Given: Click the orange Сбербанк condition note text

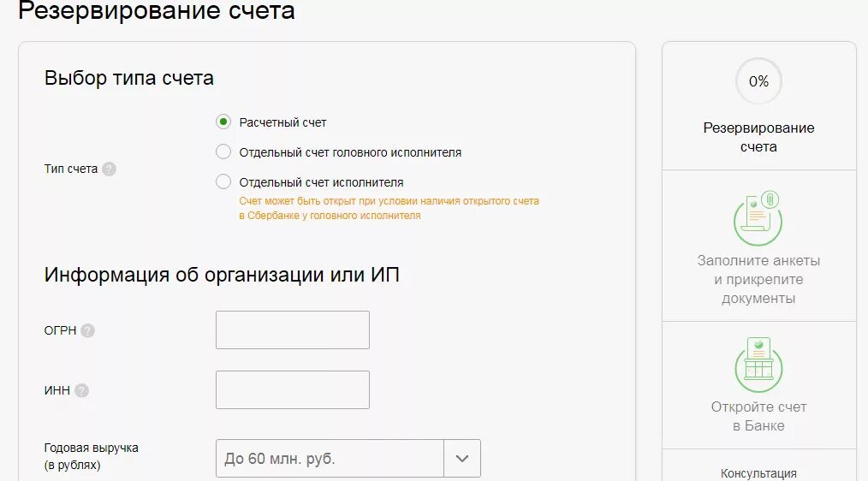Looking at the screenshot, I should 389,208.
